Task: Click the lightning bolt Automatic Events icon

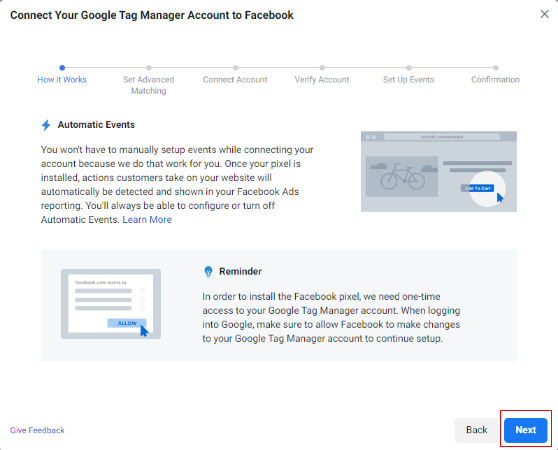Action: [46, 125]
